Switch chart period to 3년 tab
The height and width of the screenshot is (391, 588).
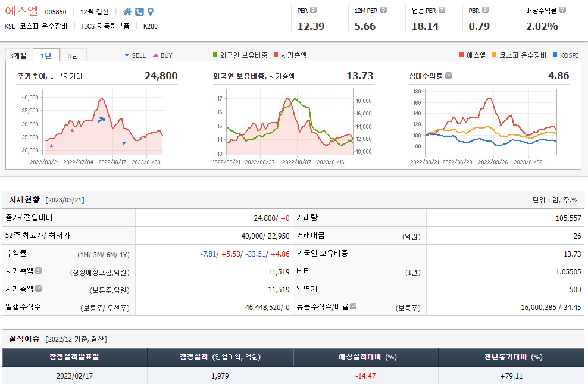73,55
